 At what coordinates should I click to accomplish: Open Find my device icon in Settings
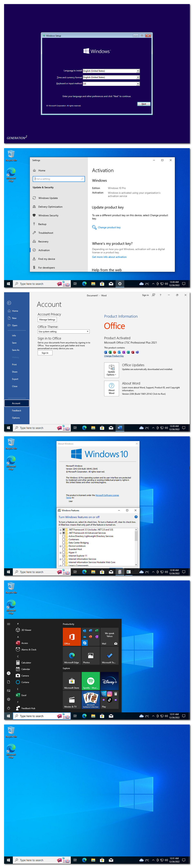click(34, 259)
